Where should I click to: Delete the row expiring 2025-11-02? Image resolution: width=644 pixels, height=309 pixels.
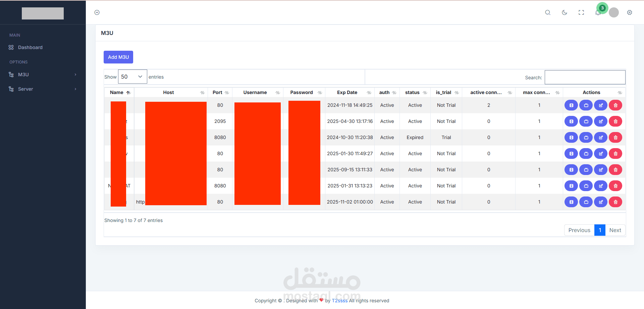point(615,202)
